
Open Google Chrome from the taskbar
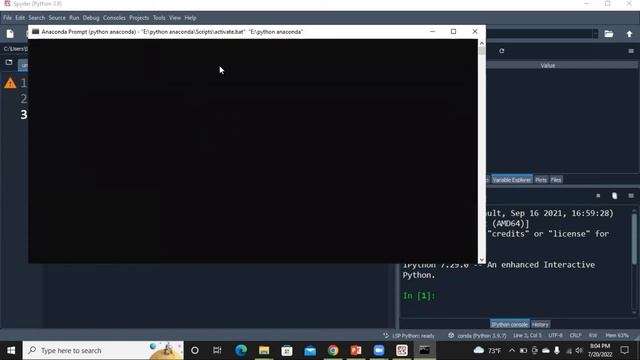(333, 351)
